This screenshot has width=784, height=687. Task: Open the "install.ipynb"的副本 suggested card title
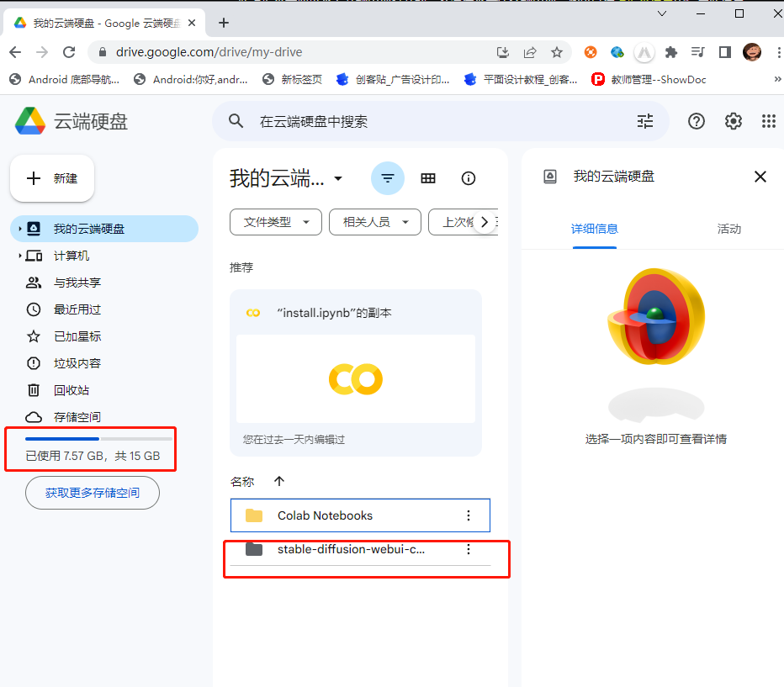pos(334,314)
